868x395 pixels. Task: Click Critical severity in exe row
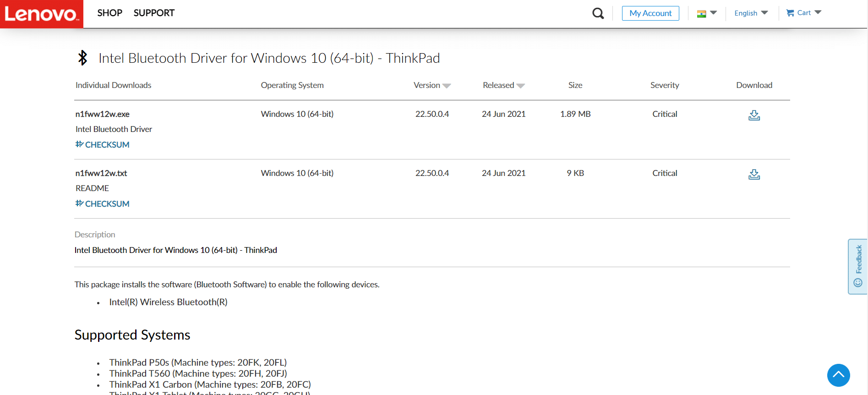[x=665, y=114]
